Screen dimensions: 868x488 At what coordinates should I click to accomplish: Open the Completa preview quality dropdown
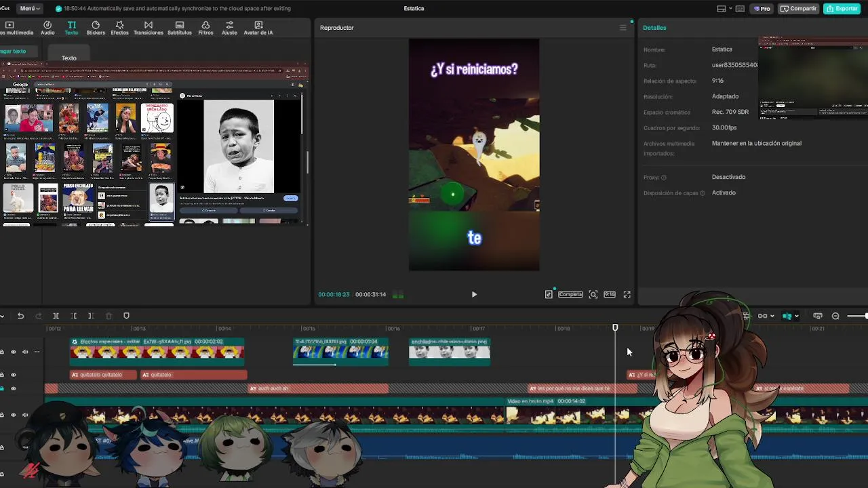point(570,294)
